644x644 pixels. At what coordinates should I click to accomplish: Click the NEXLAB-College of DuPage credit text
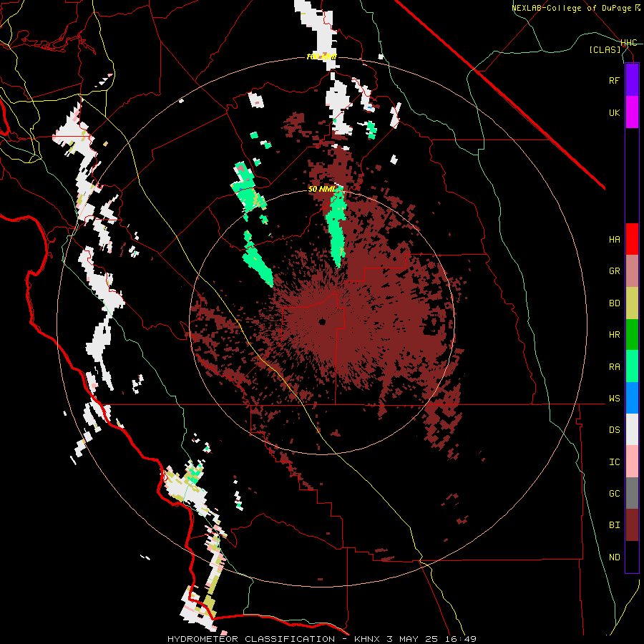575,8
